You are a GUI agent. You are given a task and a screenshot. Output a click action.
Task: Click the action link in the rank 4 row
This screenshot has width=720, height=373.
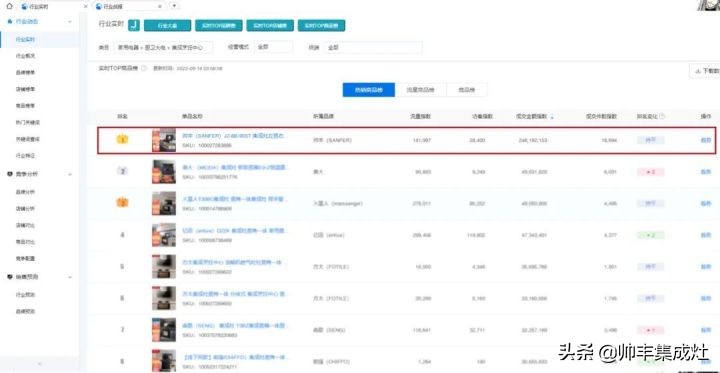coord(705,235)
